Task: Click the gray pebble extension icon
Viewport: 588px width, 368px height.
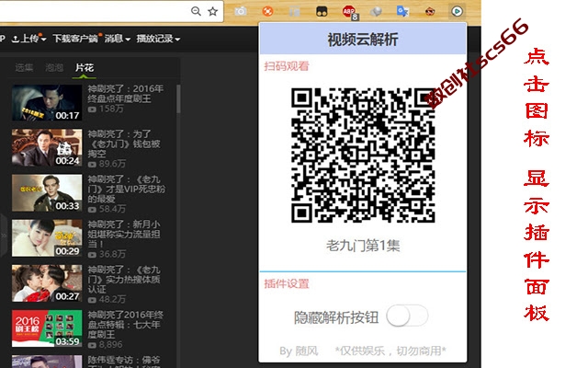Action: tap(376, 12)
